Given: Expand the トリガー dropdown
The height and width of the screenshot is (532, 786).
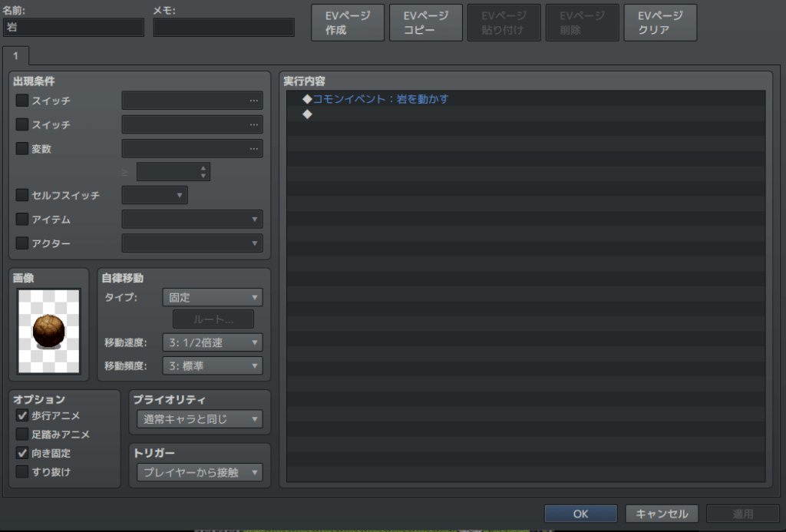Looking at the screenshot, I should (199, 472).
